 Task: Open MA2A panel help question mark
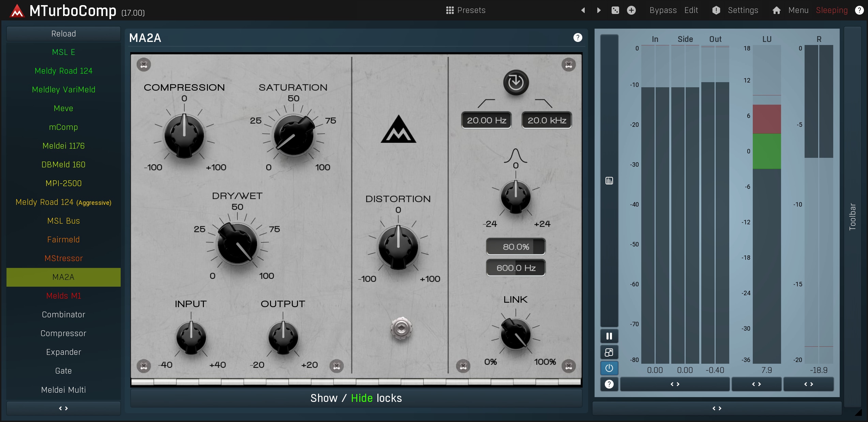[x=578, y=37]
